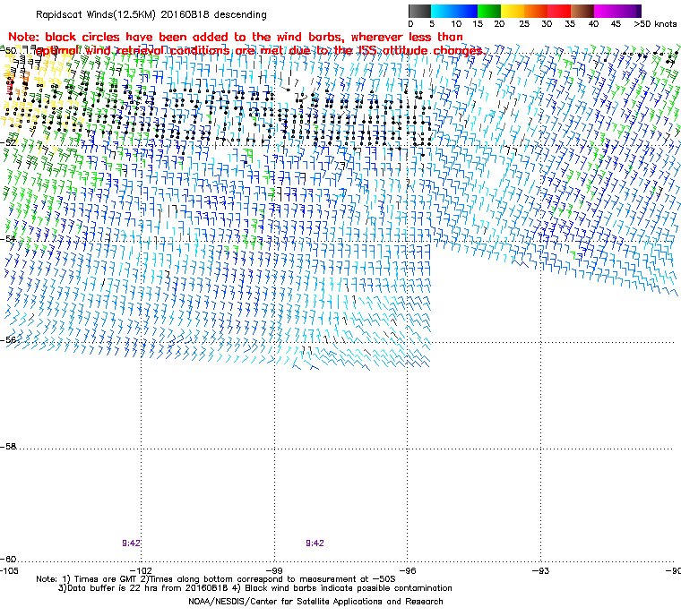Image resolution: width=681 pixels, height=616 pixels.
Task: Click the '10' label under the color bar
Action: pyautogui.click(x=456, y=24)
